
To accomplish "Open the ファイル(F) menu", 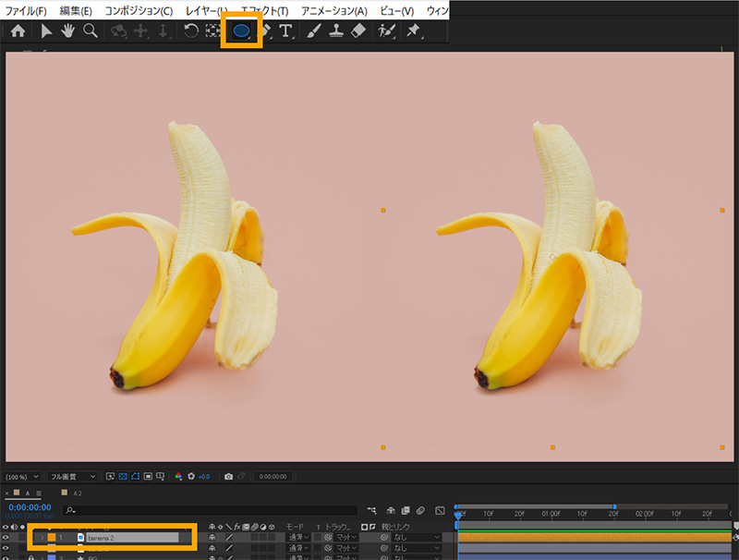I will point(26,10).
